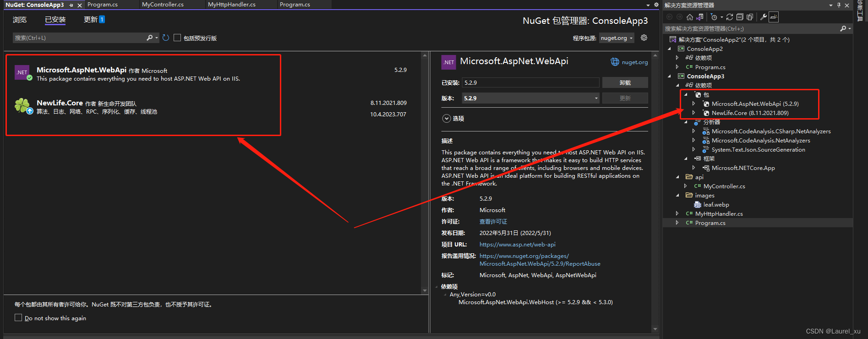Switch to the 已安装 installed tab
The width and height of the screenshot is (868, 339).
[x=55, y=20]
